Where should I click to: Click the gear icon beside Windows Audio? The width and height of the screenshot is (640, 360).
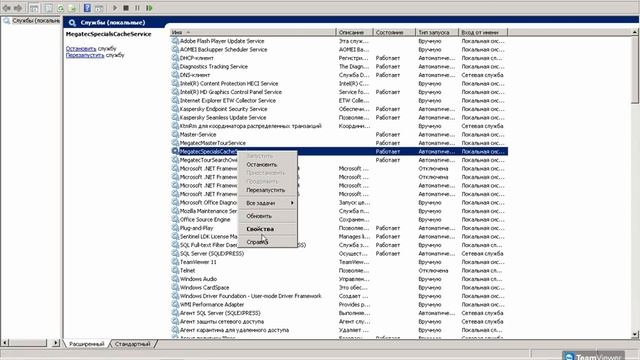175,279
